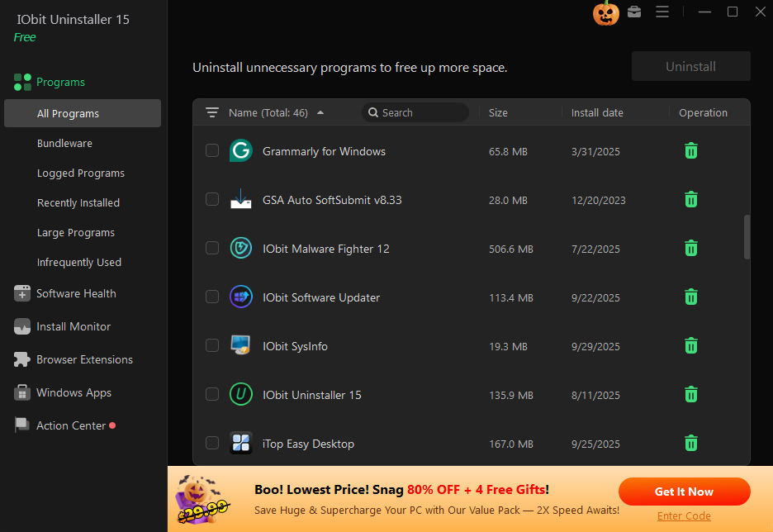Open the hamburger menu in the title bar
Viewport: 773px width, 532px height.
point(662,12)
